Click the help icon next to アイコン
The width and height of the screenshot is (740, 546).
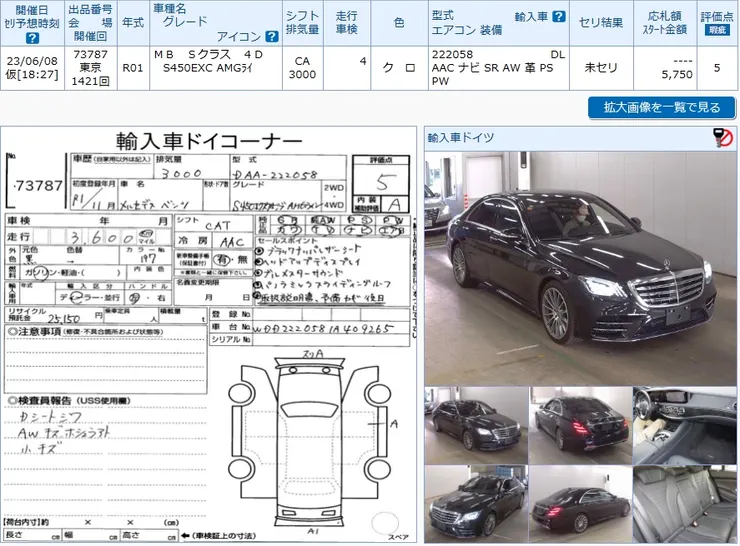[x=272, y=36]
